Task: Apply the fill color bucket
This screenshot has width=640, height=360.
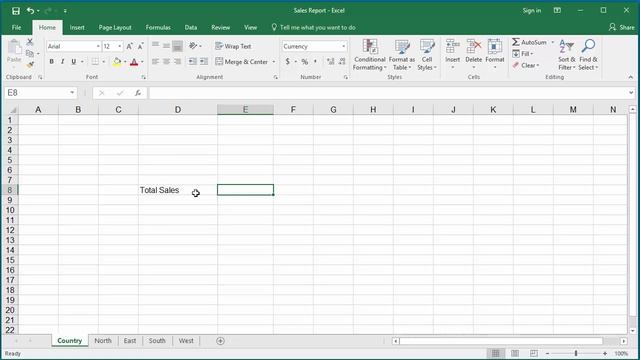Action: 117,62
